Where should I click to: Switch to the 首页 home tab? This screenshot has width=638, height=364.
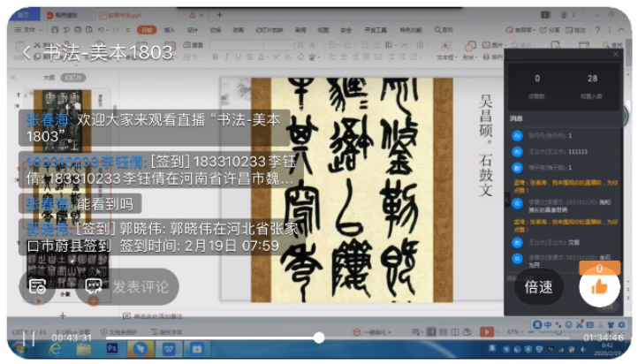(x=23, y=15)
